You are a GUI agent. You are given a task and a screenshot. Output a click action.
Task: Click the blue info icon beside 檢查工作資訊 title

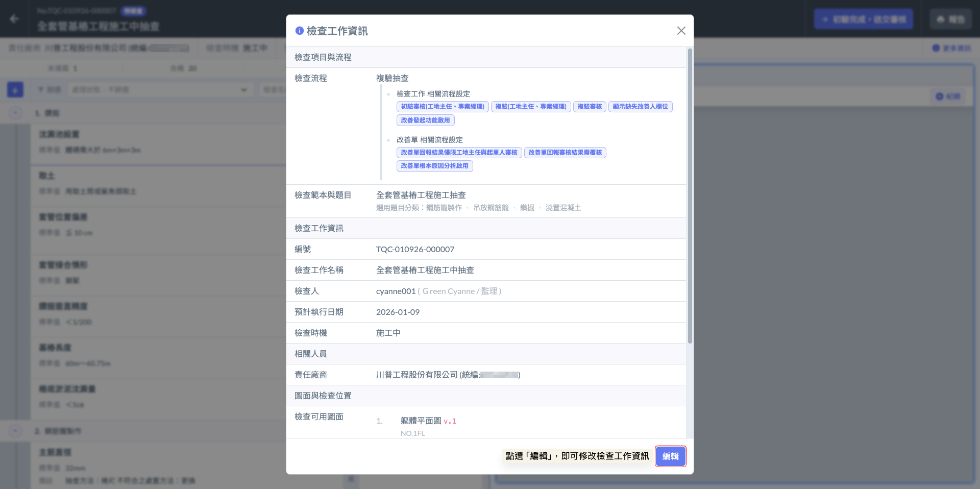pos(300,31)
